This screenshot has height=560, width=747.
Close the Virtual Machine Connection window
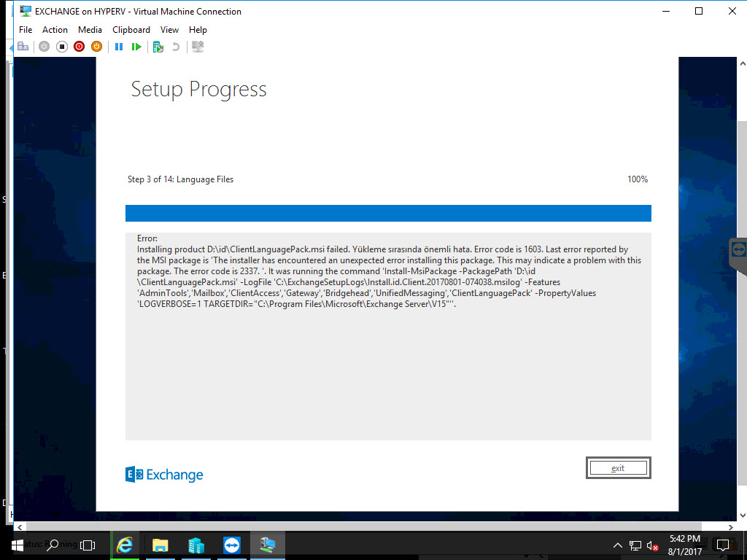[x=732, y=11]
